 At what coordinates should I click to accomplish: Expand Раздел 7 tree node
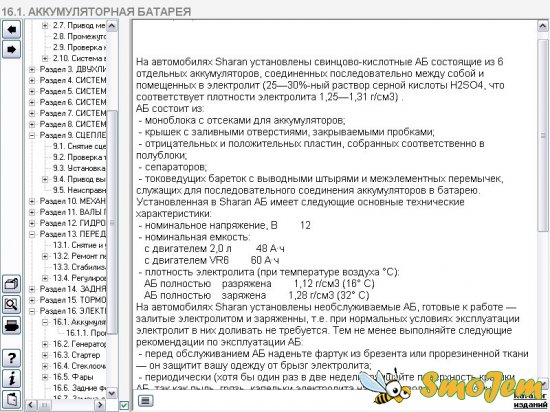[x=32, y=113]
